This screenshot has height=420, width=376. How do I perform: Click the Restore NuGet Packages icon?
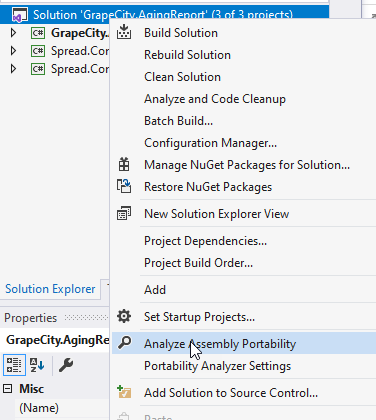point(124,186)
